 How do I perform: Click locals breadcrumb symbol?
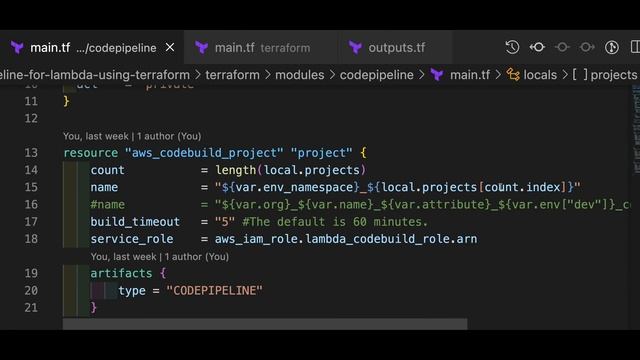coord(540,75)
